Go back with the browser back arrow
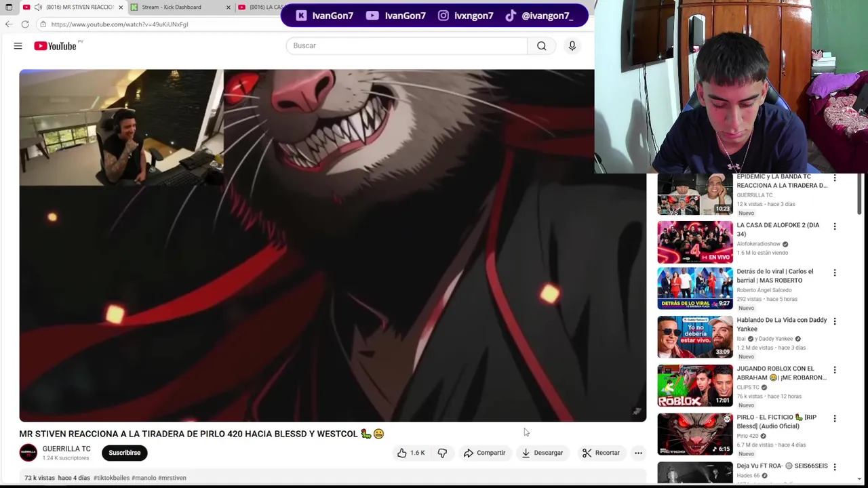 9,24
